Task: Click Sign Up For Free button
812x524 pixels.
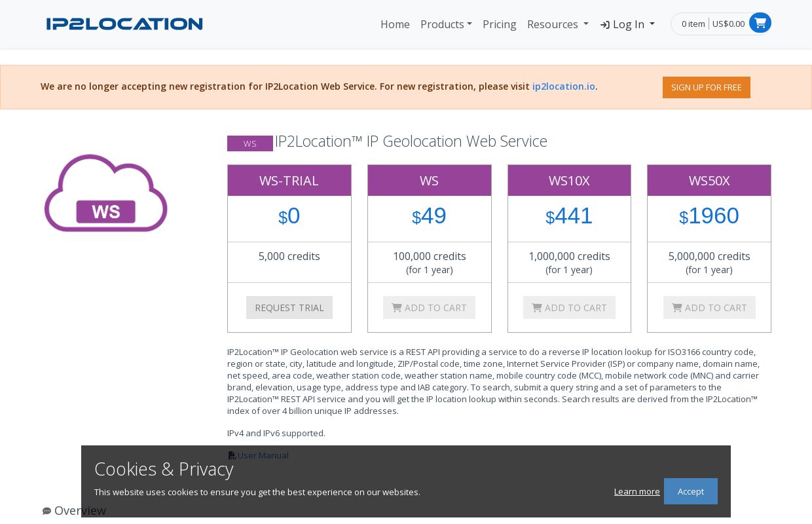Action: tap(707, 87)
